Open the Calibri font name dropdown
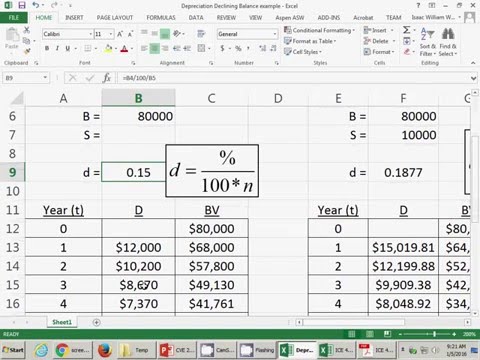 (x=90, y=34)
